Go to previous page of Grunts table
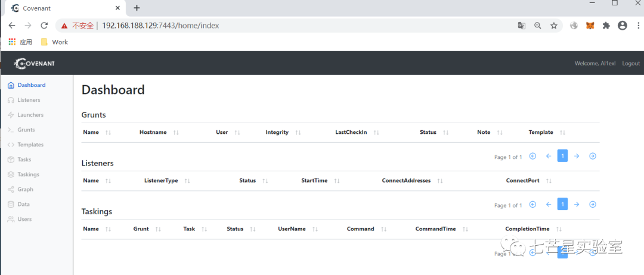 pos(548,156)
